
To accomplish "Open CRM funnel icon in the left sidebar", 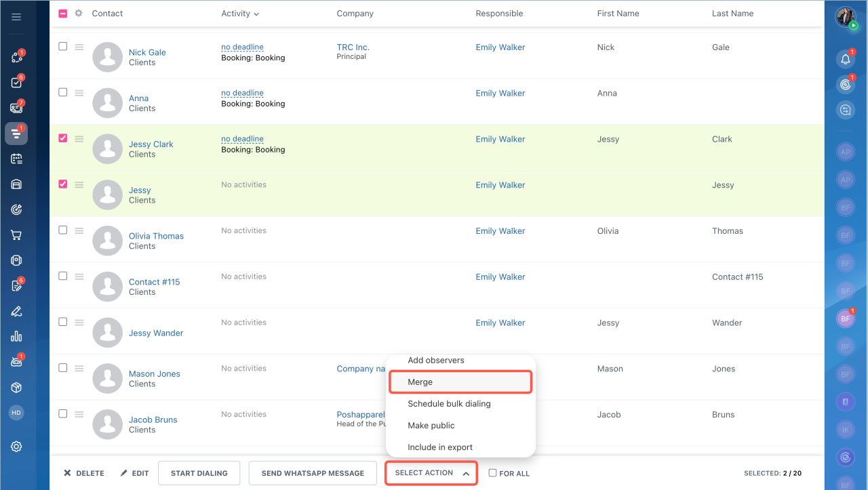I will pyautogui.click(x=16, y=134).
